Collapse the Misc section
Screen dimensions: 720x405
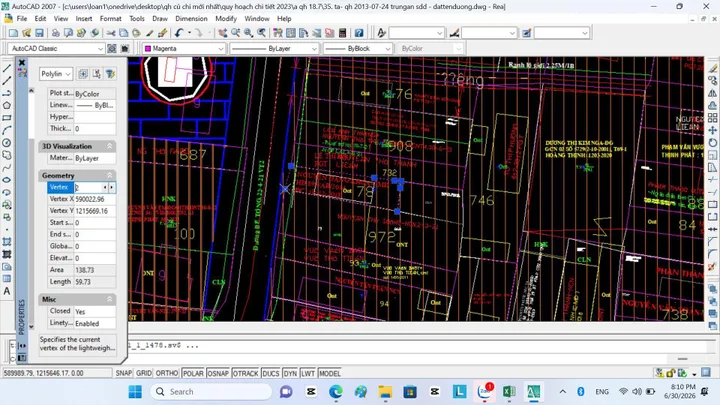pyautogui.click(x=110, y=299)
